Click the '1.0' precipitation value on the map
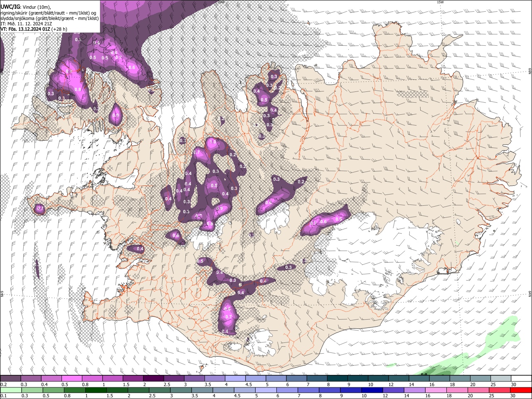Viewport: 532px width, 399px height. 213,142
